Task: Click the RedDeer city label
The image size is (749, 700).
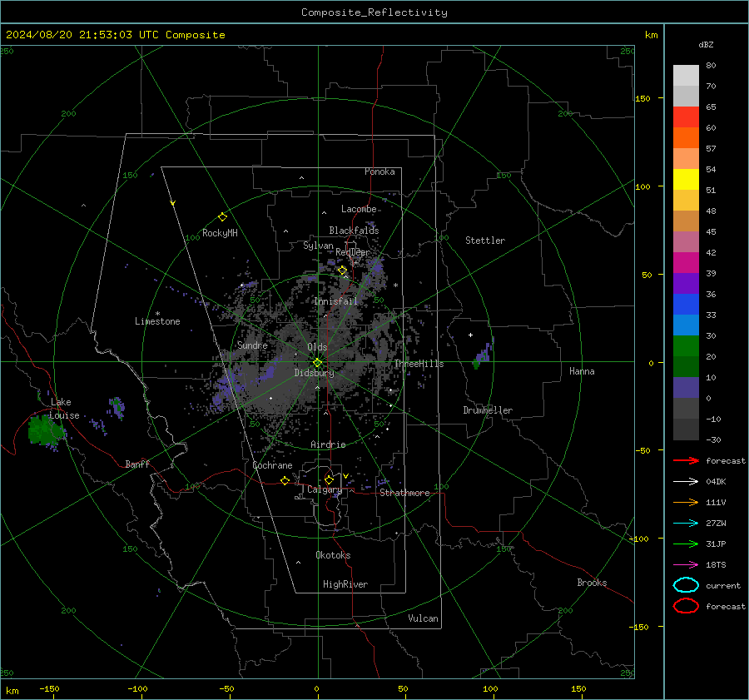Action: tap(353, 252)
